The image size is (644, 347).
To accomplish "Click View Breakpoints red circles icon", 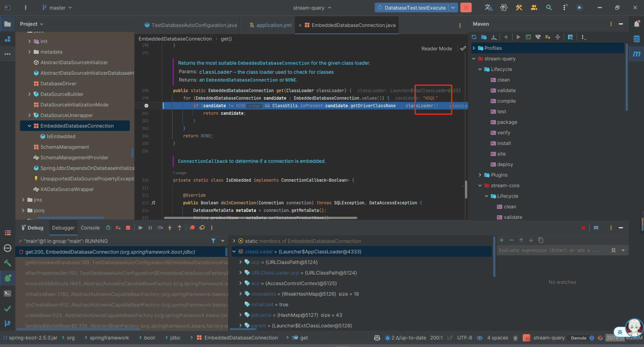I will click(192, 228).
